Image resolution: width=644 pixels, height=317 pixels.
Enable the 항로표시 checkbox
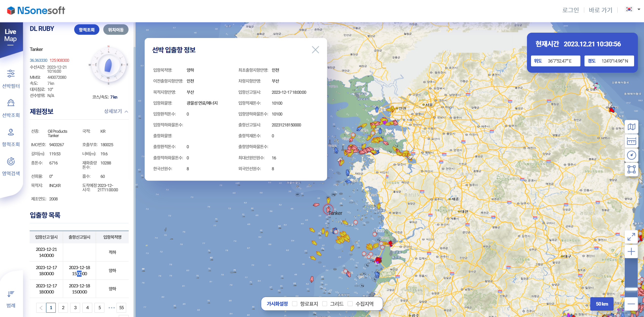tap(295, 304)
